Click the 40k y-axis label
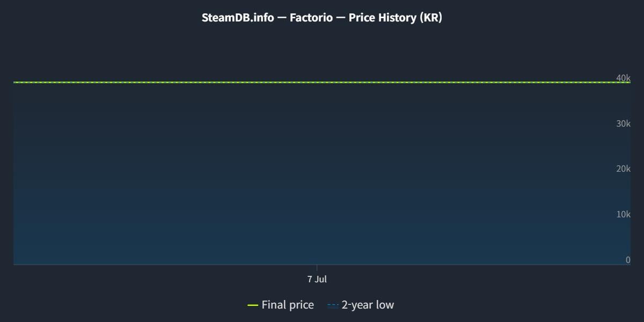644x322 pixels. tap(623, 78)
